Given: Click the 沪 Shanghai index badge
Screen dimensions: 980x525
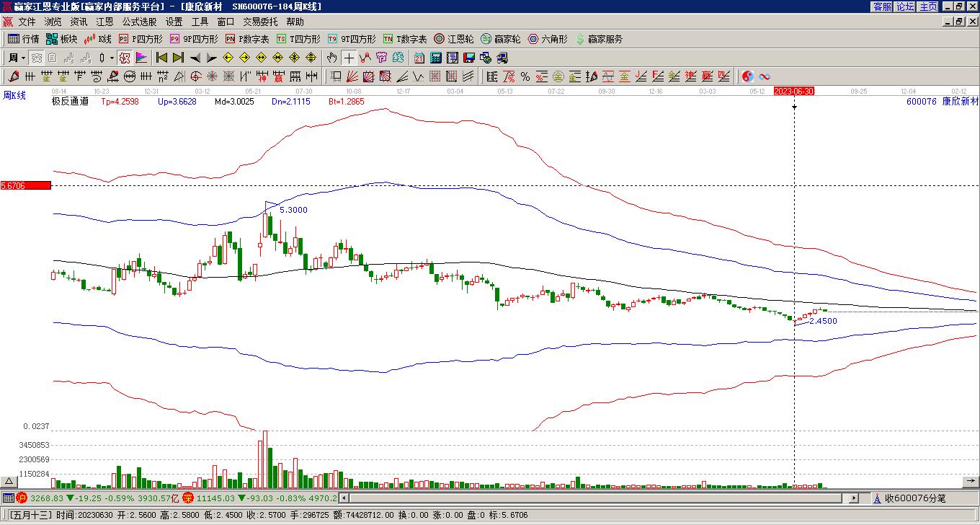Looking at the screenshot, I should pyautogui.click(x=22, y=498).
